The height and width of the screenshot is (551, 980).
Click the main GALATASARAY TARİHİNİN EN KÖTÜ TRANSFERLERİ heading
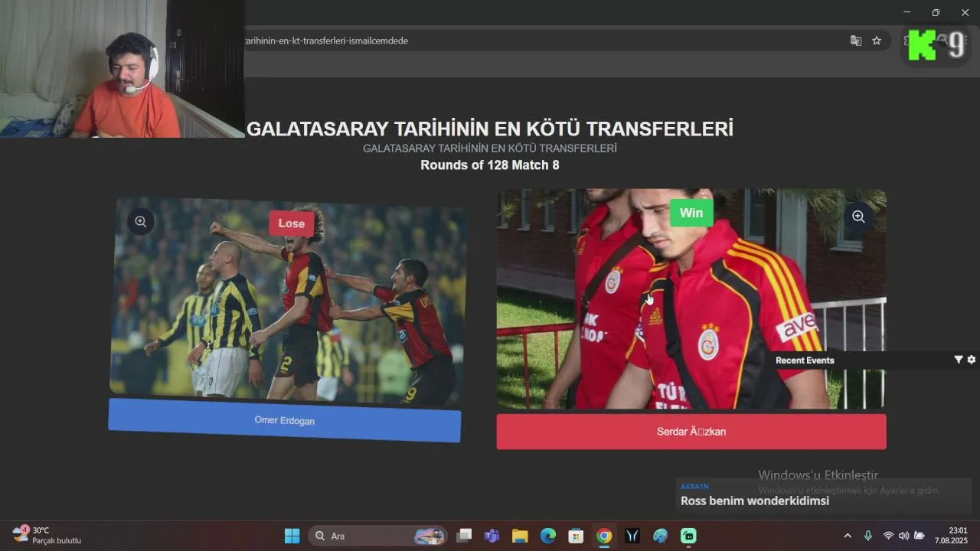pyautogui.click(x=490, y=128)
